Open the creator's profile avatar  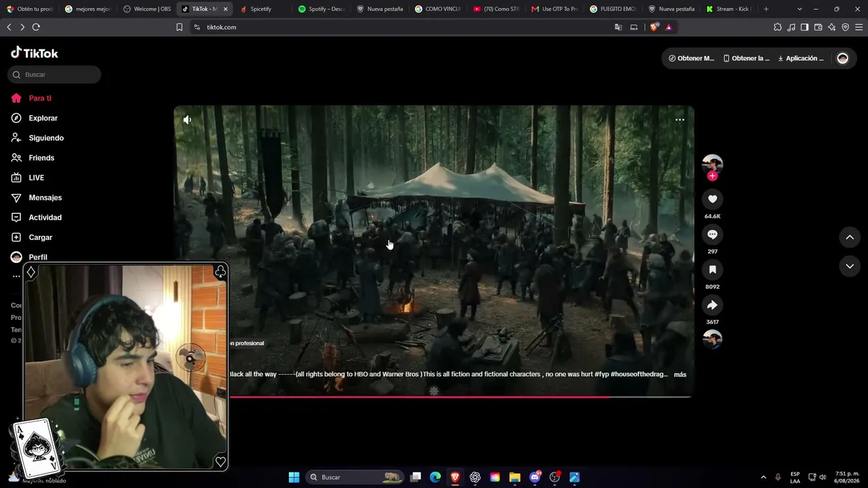[x=712, y=163]
